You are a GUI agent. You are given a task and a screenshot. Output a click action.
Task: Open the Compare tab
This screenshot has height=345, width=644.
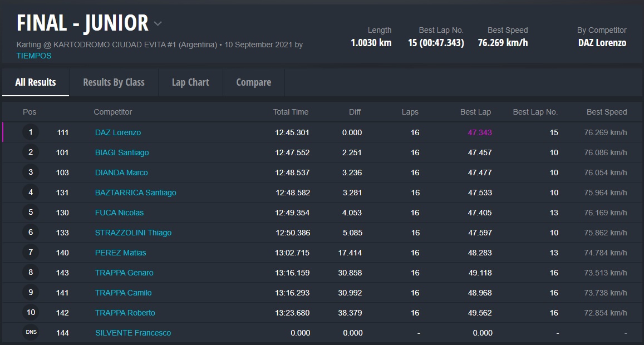[x=253, y=82]
